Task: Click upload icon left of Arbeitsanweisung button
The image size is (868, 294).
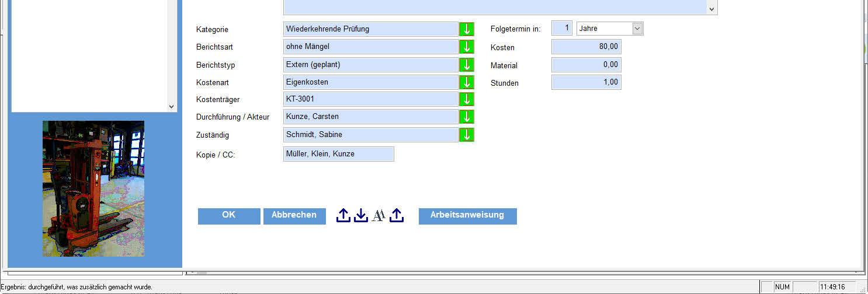Action: click(x=397, y=215)
